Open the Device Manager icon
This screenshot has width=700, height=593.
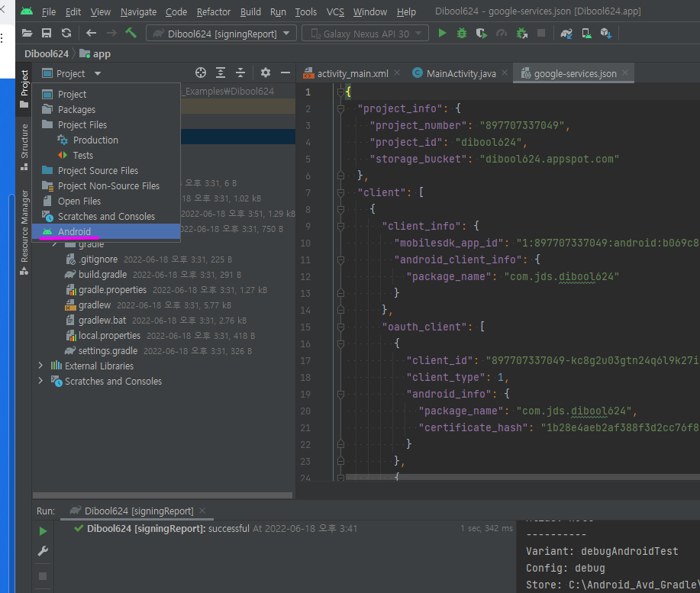click(586, 34)
